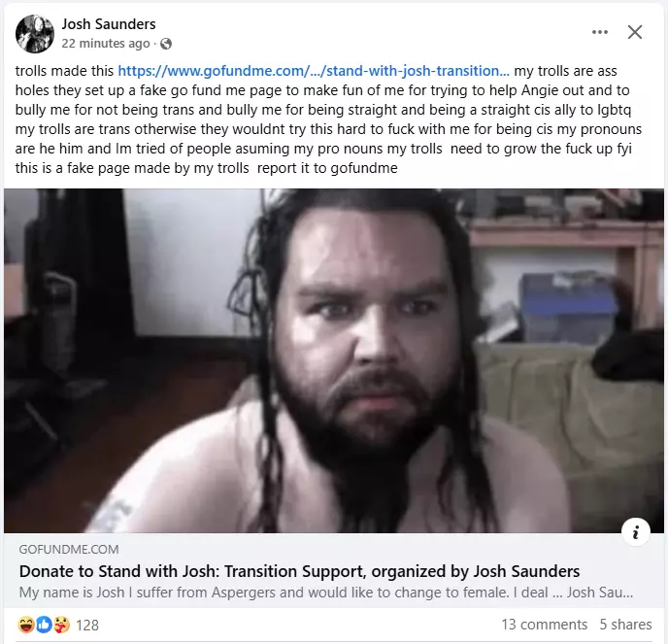Open the link info 'i' icon
The width and height of the screenshot is (668, 644).
pos(636,532)
